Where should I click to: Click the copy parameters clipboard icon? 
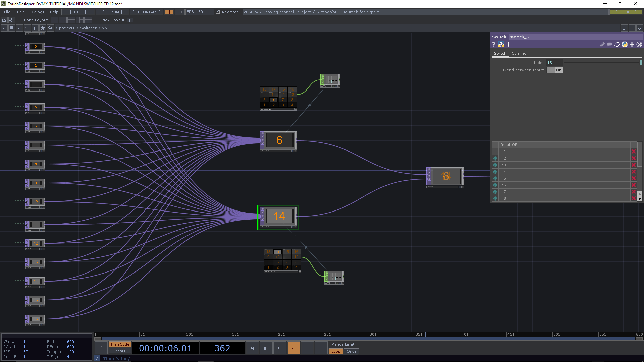tap(617, 45)
